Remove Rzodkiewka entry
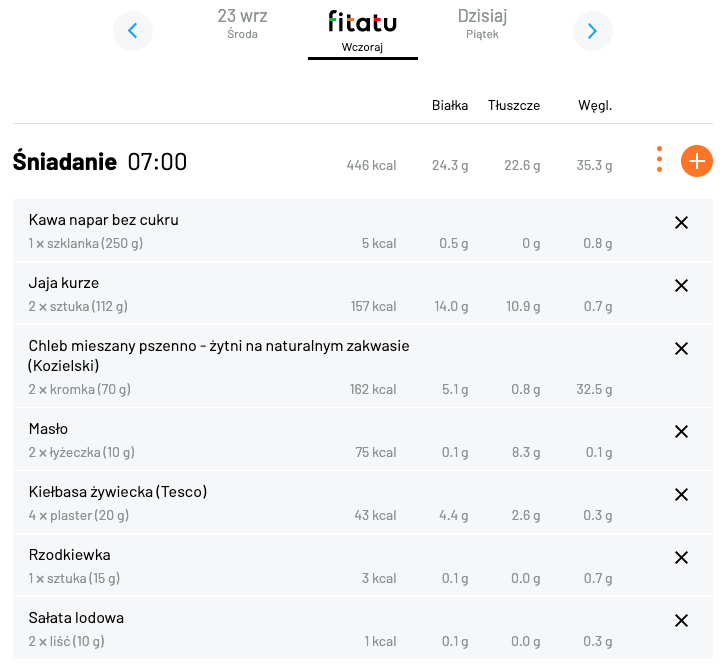The image size is (722, 666). pos(681,558)
